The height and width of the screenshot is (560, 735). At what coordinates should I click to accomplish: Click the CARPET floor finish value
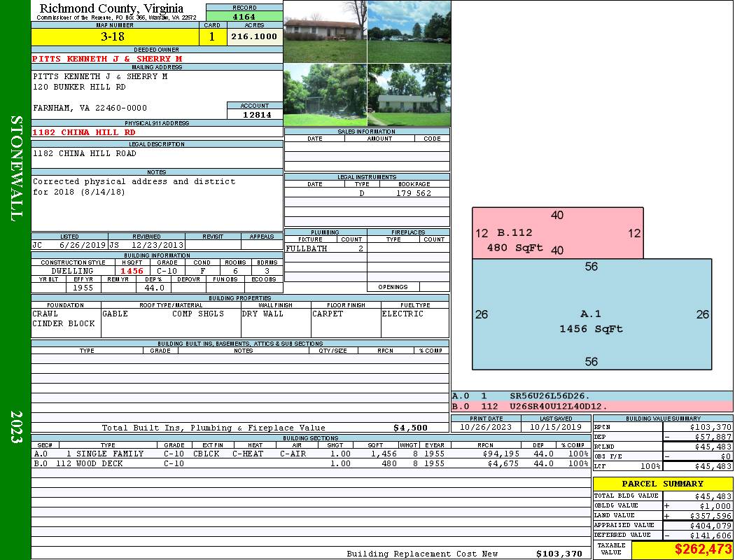(x=328, y=314)
